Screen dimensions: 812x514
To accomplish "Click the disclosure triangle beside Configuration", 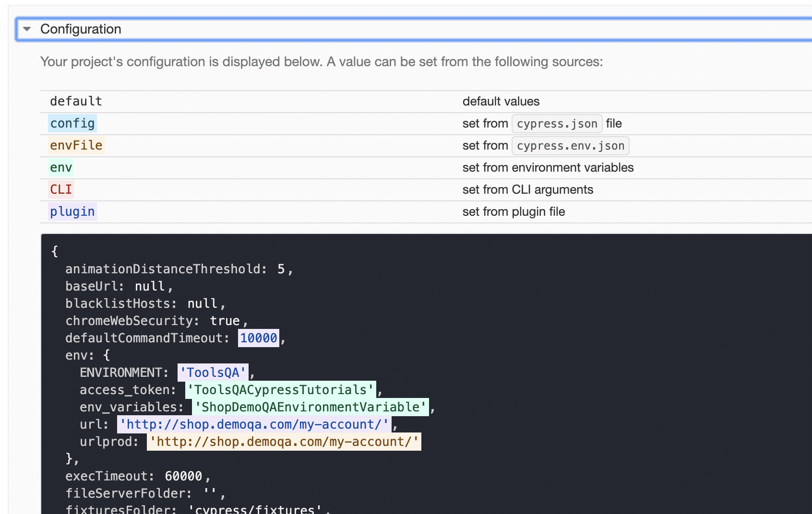I will pyautogui.click(x=27, y=29).
